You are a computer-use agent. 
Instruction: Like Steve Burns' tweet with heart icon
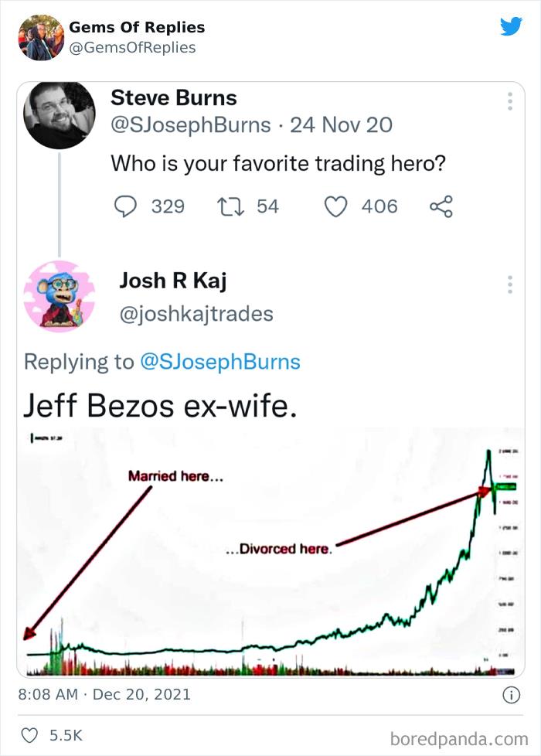click(335, 206)
